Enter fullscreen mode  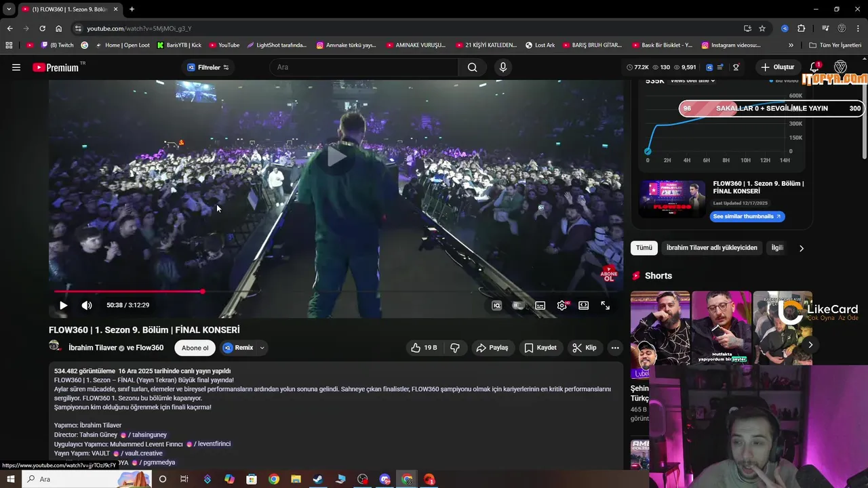(x=605, y=306)
